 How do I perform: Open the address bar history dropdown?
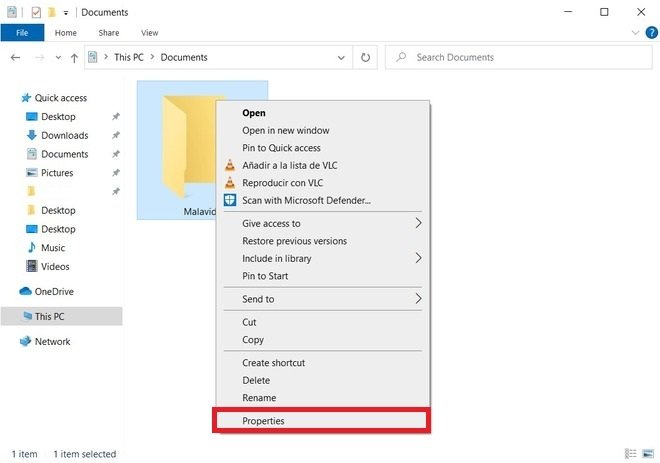pos(341,58)
